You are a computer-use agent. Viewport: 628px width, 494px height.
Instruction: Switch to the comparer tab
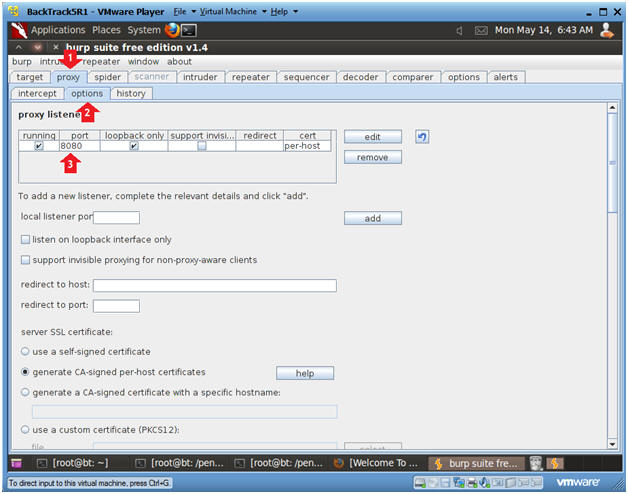pyautogui.click(x=413, y=77)
